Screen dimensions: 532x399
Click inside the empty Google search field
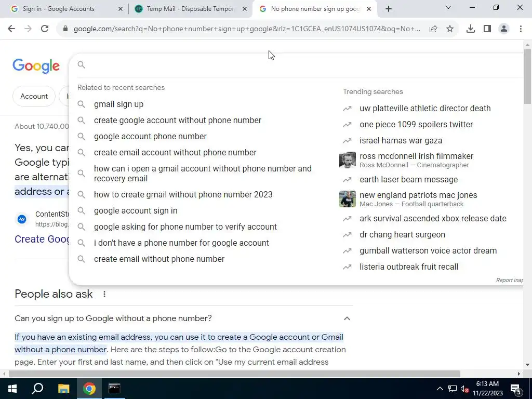(x=302, y=65)
